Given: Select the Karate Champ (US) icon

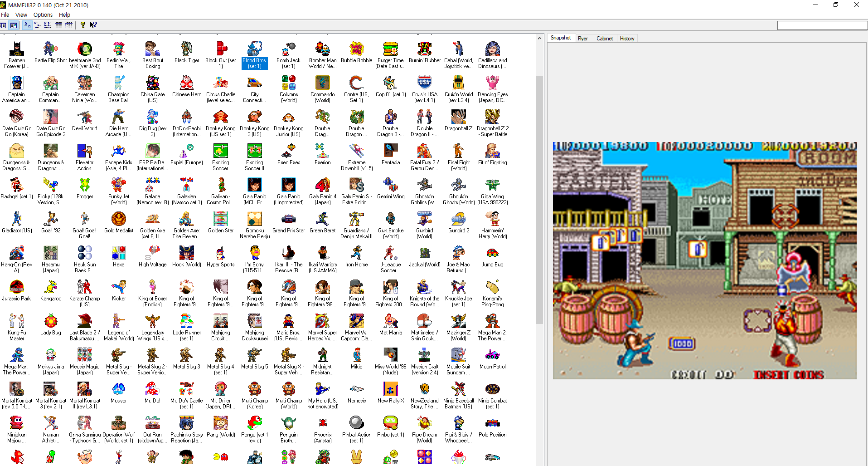Looking at the screenshot, I should [x=85, y=287].
